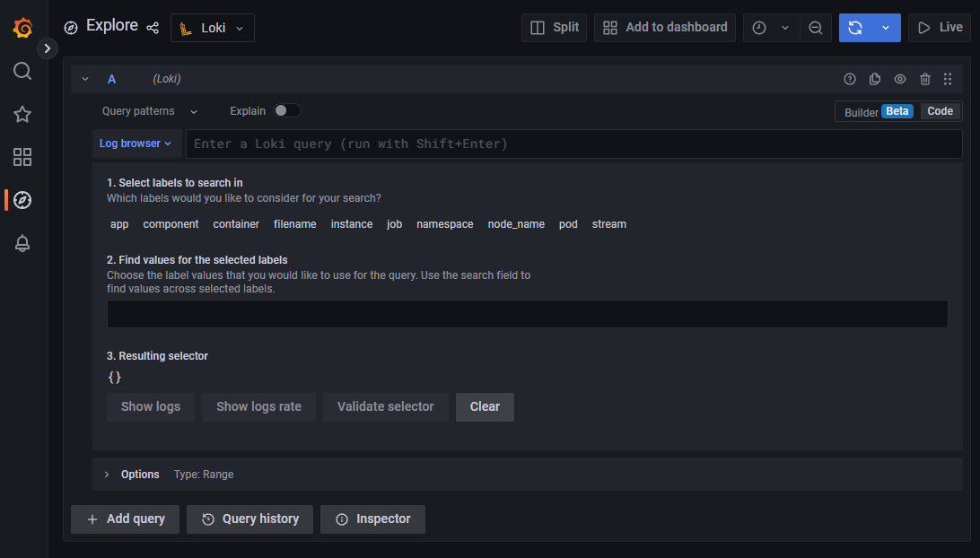Open the Query patterns dropdown
Viewport: 980px width, 558px height.
pos(150,111)
